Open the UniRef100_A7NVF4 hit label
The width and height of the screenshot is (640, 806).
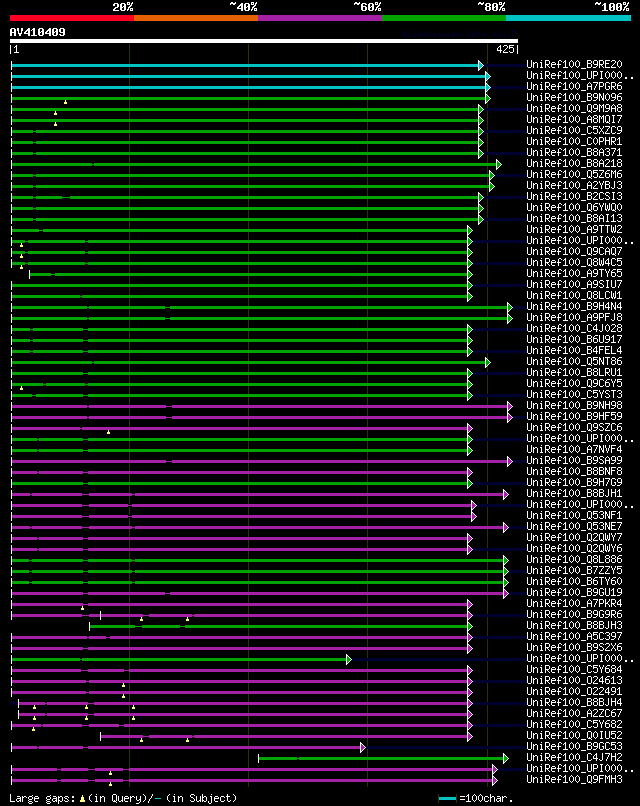point(574,450)
